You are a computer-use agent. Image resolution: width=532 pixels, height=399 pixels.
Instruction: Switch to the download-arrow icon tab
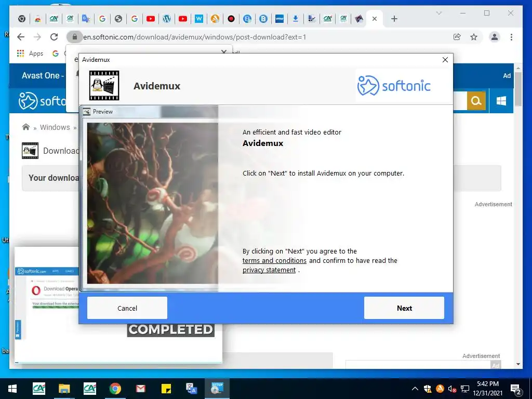(x=296, y=19)
